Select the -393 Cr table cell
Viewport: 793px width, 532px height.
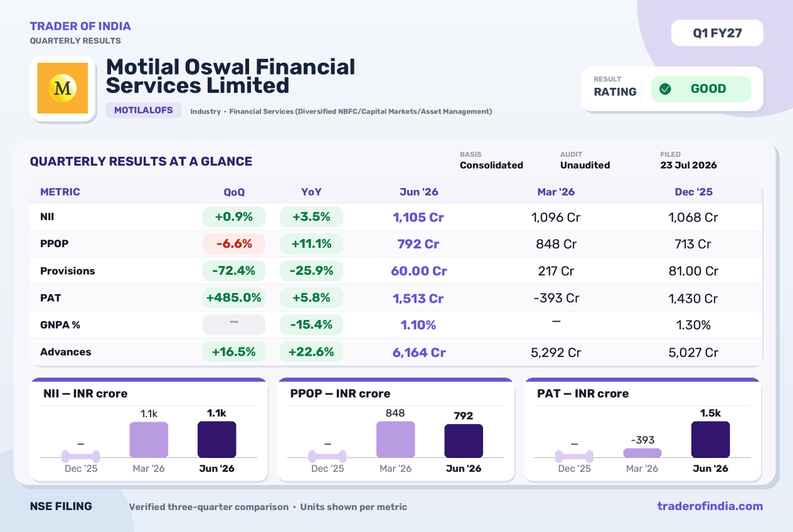tap(556, 298)
